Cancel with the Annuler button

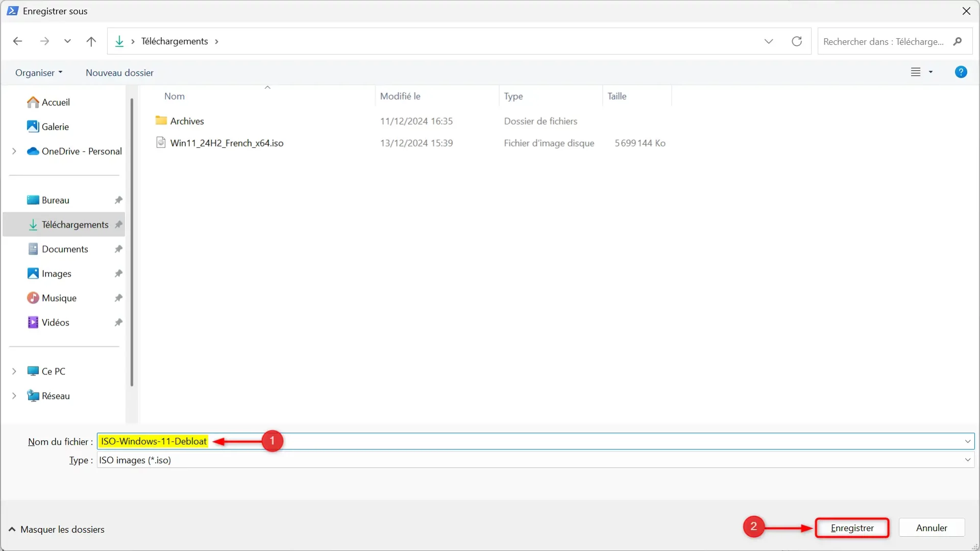(932, 528)
